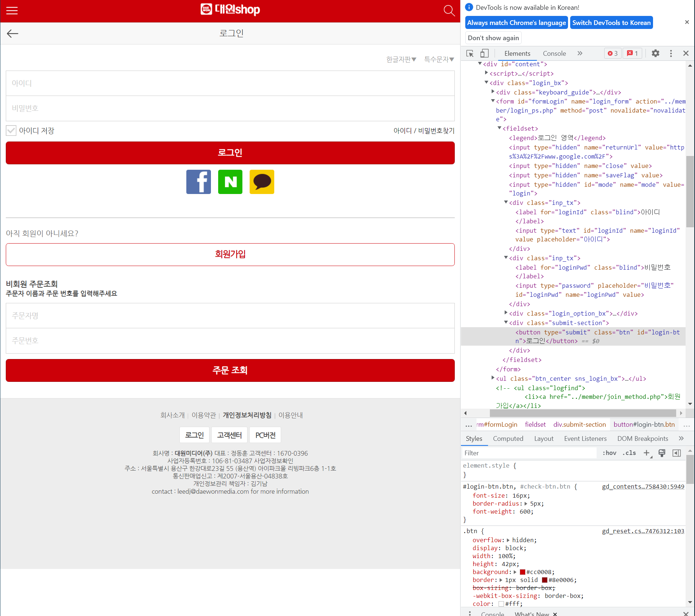This screenshot has width=695, height=616.
Task: Add new style rule plus icon
Action: [x=647, y=453]
